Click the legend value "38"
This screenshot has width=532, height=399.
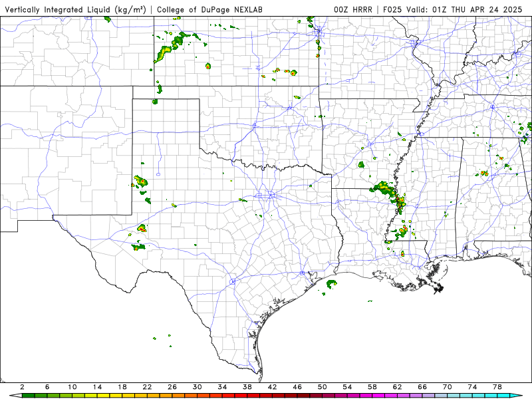(247, 387)
